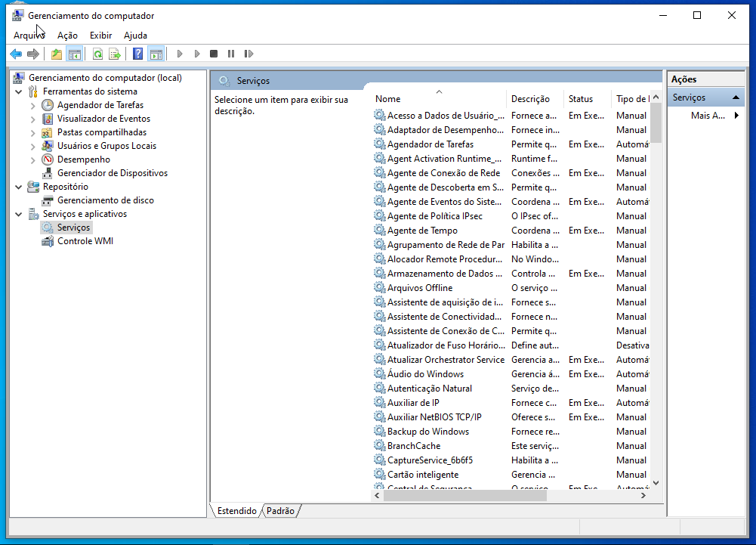Screen dimensions: 756x545
Task: Collapse the Serviços section in the Ações pane
Action: (736, 98)
